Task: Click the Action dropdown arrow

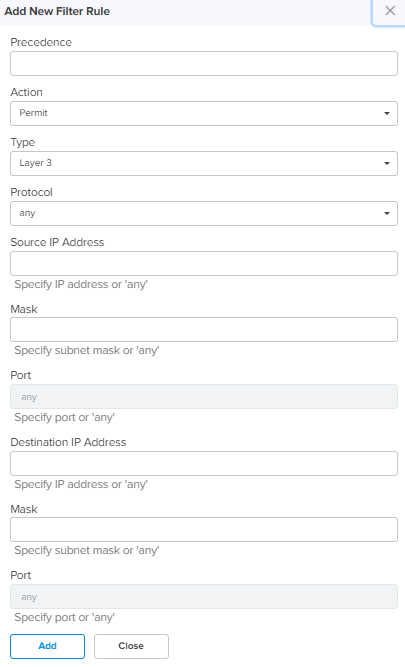Action: pyautogui.click(x=387, y=114)
